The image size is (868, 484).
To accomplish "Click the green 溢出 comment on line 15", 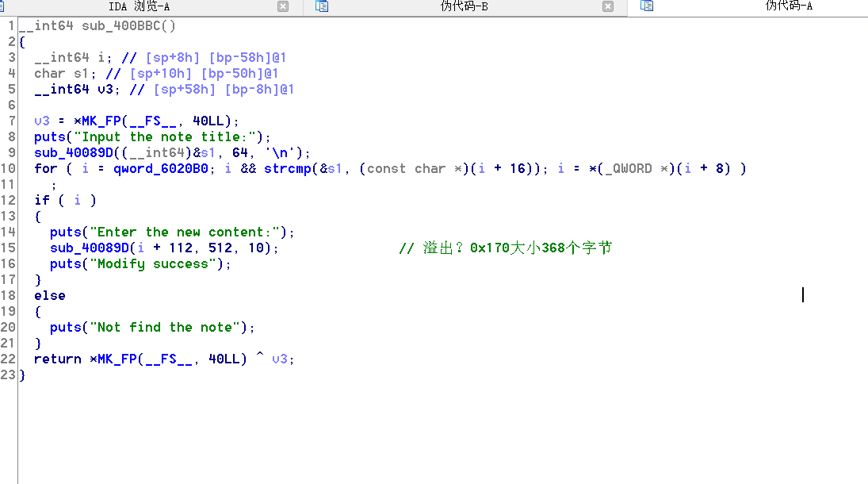I will 505,248.
